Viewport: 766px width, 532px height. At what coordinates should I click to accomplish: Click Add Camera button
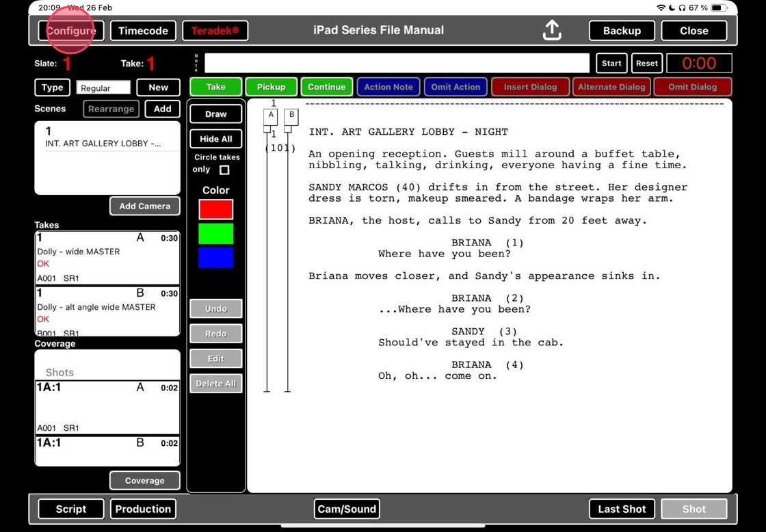tap(144, 206)
